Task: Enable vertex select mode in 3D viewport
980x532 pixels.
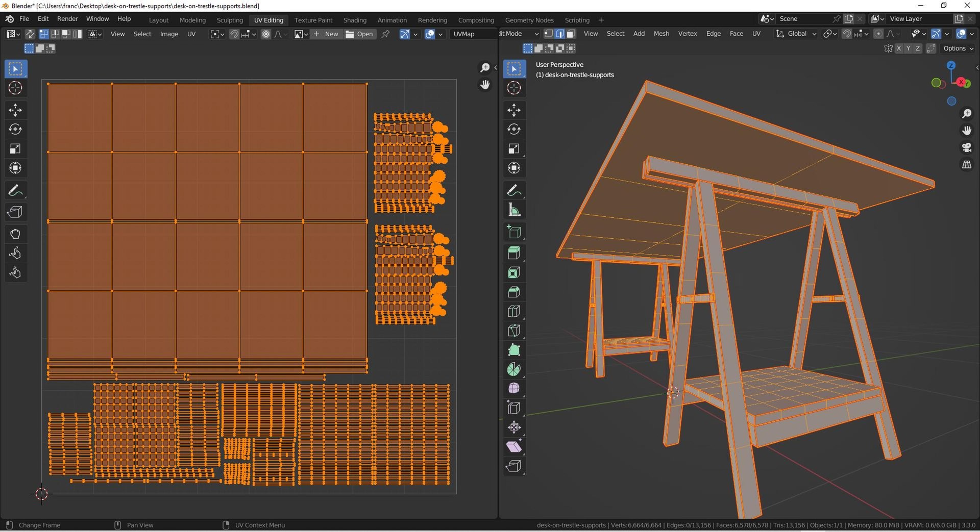Action: coord(549,34)
